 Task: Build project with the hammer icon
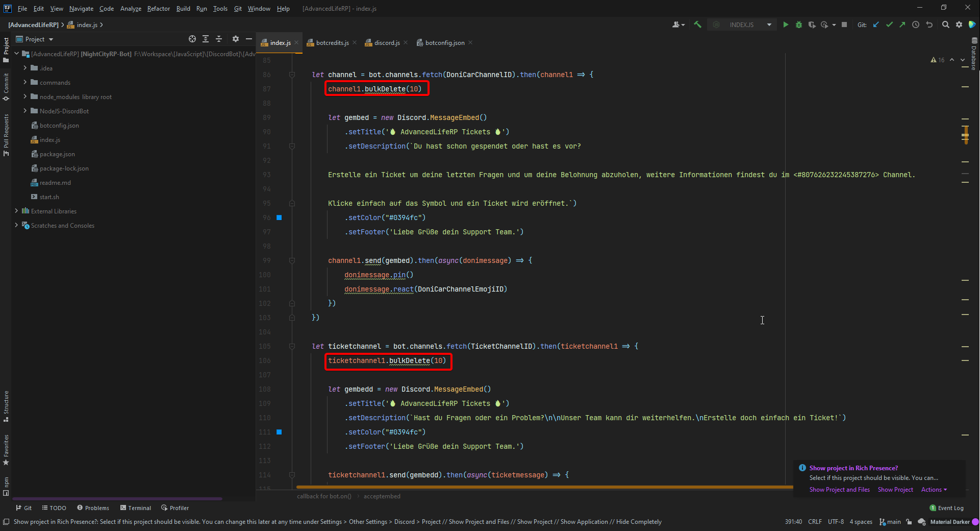[697, 25]
